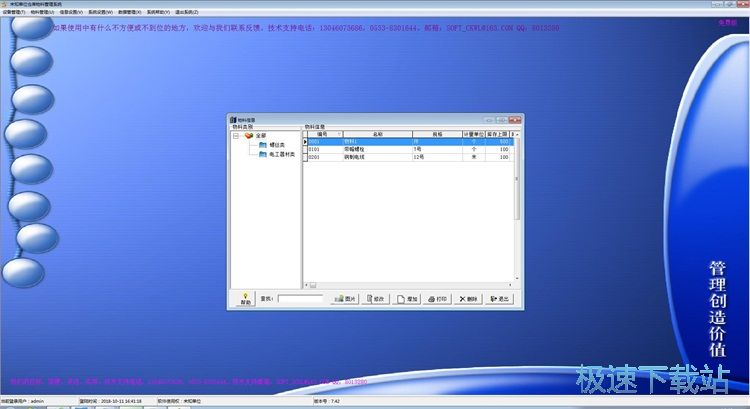
Task: Click the 帮助 lightbulb help button
Action: tap(245, 298)
